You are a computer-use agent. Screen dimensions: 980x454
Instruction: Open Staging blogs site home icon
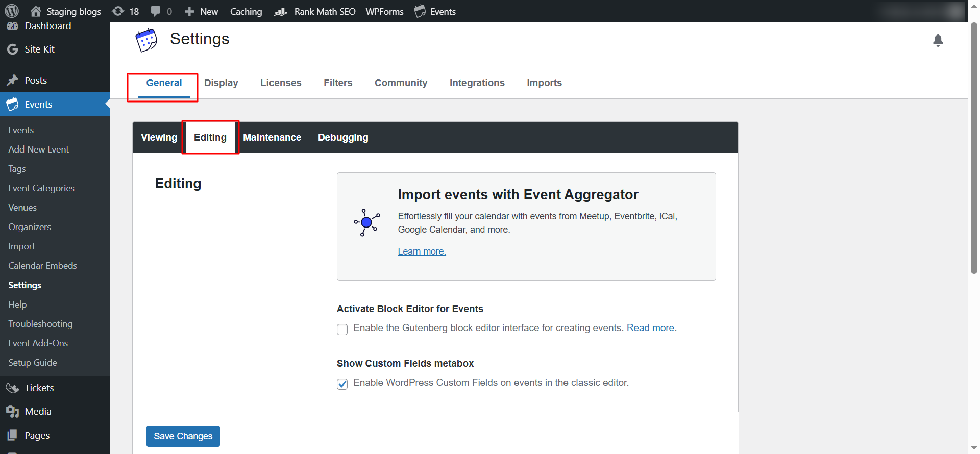coord(36,11)
